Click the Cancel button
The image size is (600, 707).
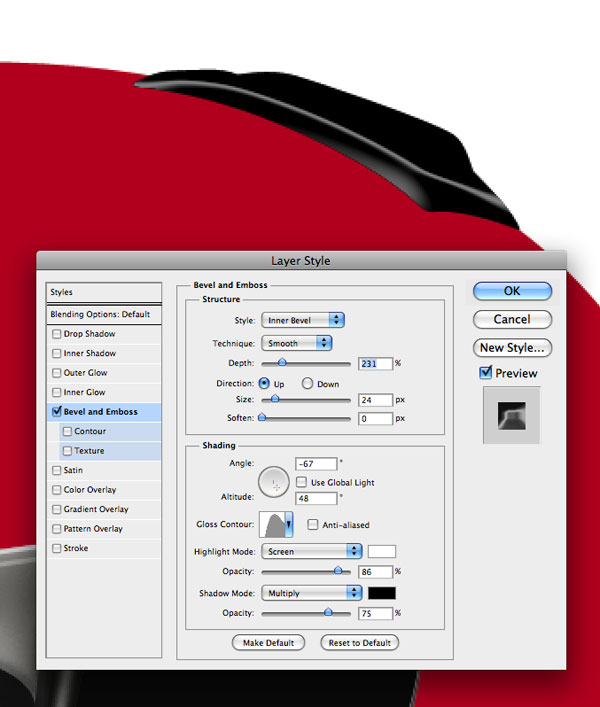coord(512,319)
